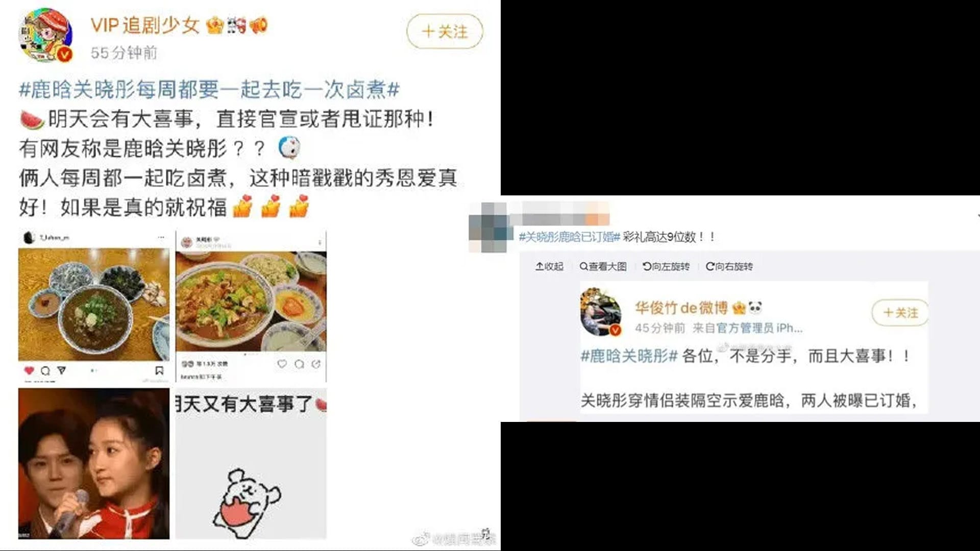Collapse the image with 收起
This screenshot has height=551, width=980.
coord(549,266)
